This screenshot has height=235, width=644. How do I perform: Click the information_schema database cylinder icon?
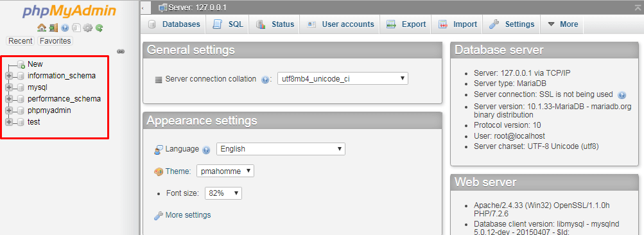21,76
